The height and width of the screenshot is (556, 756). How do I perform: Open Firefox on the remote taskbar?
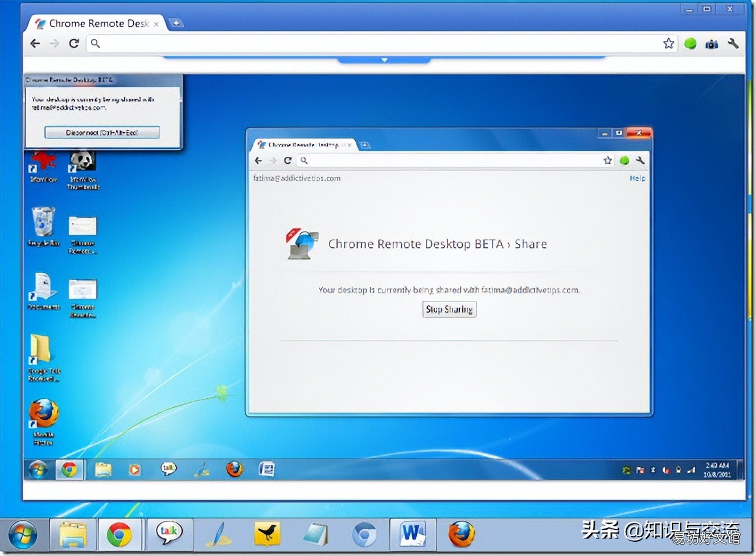click(234, 469)
